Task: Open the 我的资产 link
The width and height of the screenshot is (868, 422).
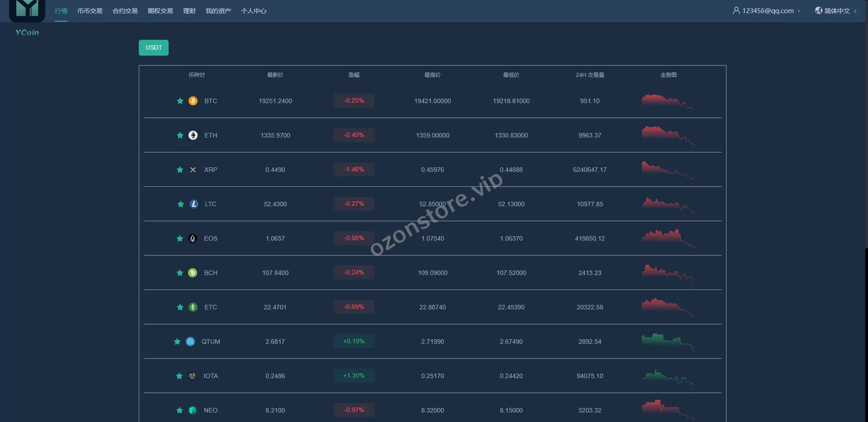Action: point(218,11)
